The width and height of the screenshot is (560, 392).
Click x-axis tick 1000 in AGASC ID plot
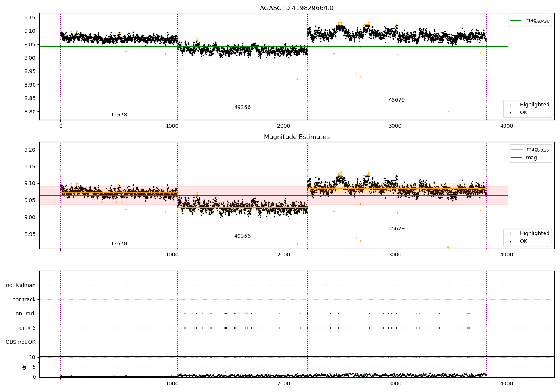click(x=172, y=126)
